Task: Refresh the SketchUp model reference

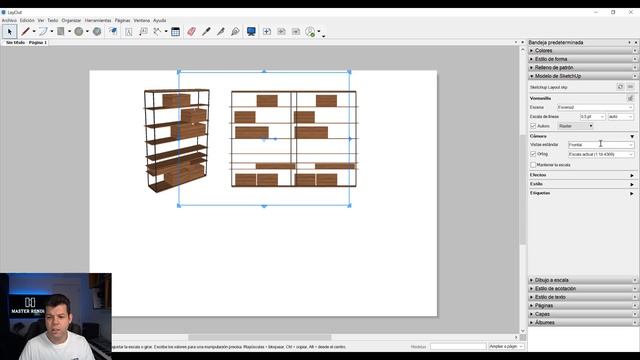Action: point(620,87)
